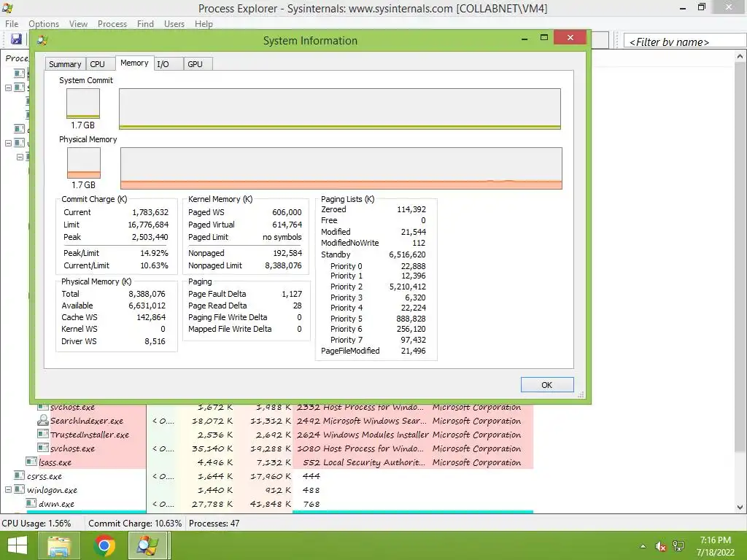Screen dimensions: 747x560
Task: Launch Google Chrome from the taskbar
Action: 104,545
